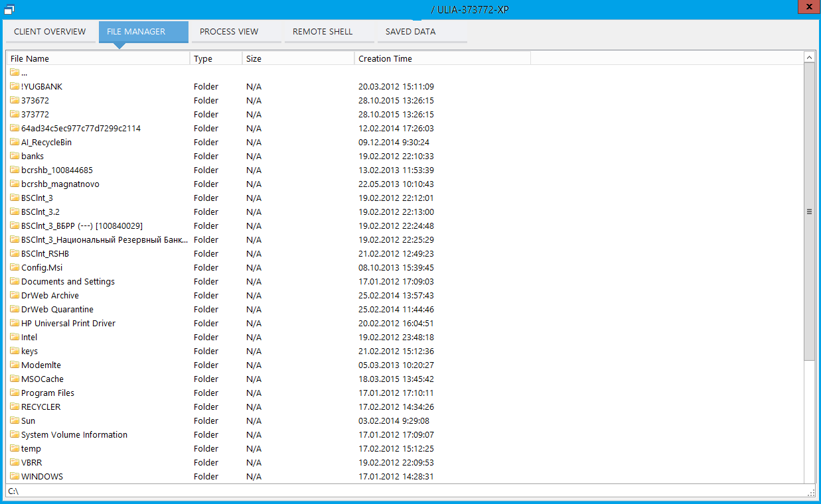Click creation time 22.05.2013 10:10:43
This screenshot has width=821, height=504.
(x=396, y=184)
